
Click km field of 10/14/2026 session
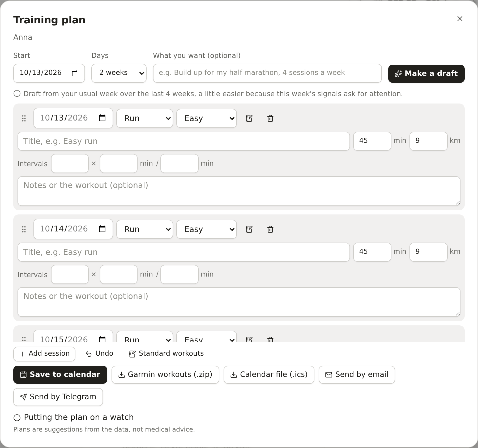pos(429,252)
